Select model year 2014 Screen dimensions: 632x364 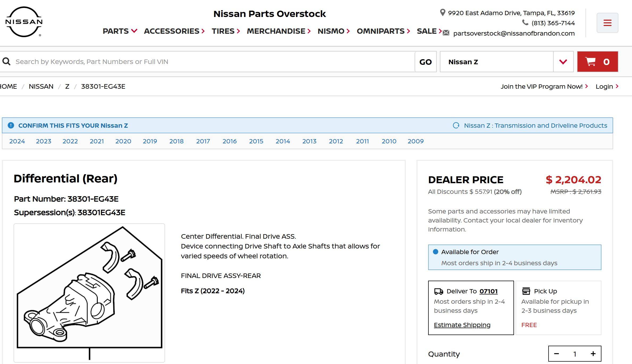(x=283, y=141)
